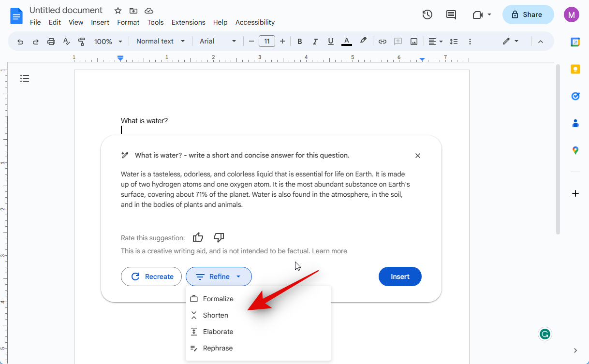Follow the Learn more link

[x=329, y=251]
